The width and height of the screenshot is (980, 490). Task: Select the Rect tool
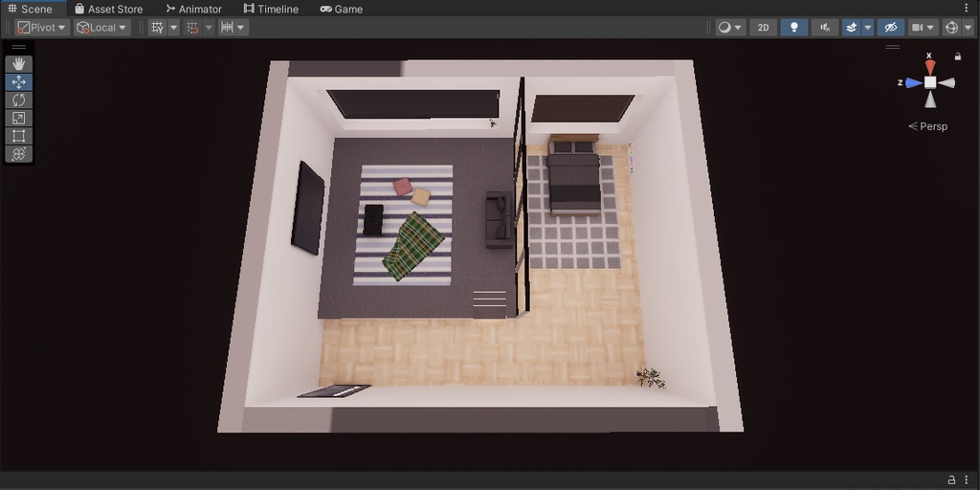tap(19, 136)
